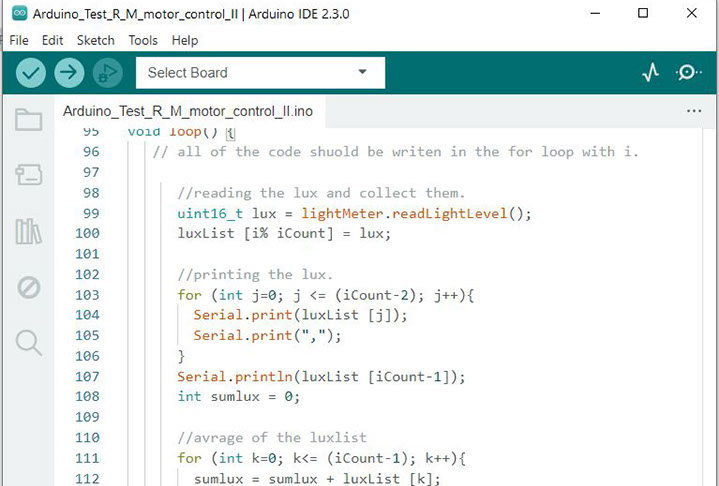Open the Serial Monitor
Screen dimensions: 719x486
689,72
